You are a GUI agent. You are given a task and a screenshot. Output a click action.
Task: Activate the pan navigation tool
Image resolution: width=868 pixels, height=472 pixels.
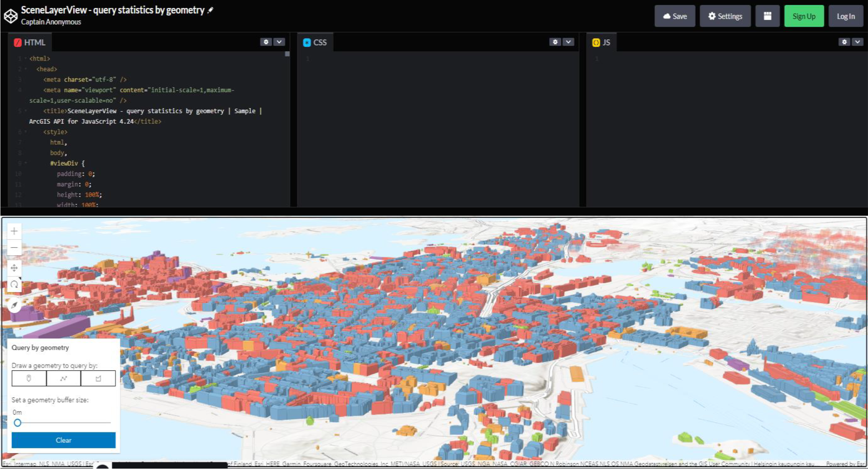(14, 268)
